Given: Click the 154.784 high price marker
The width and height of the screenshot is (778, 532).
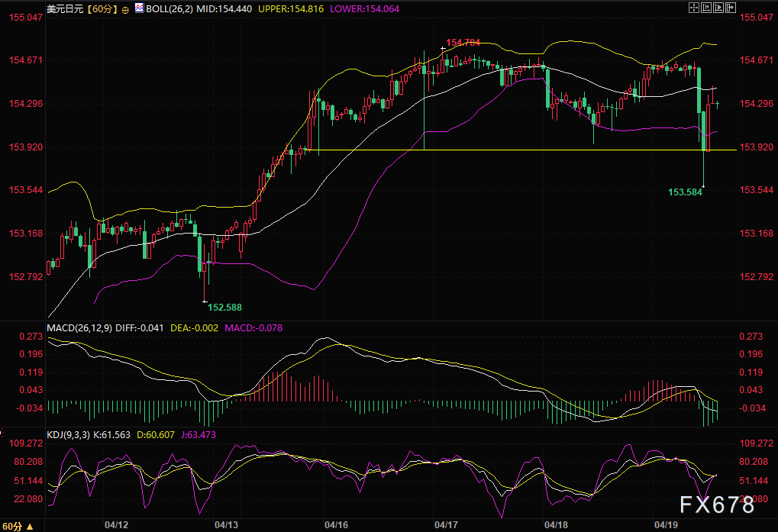Looking at the screenshot, I should [x=463, y=43].
